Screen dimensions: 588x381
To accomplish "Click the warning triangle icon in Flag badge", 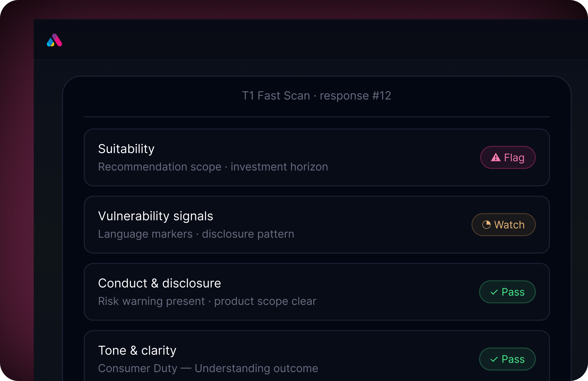I will click(496, 157).
